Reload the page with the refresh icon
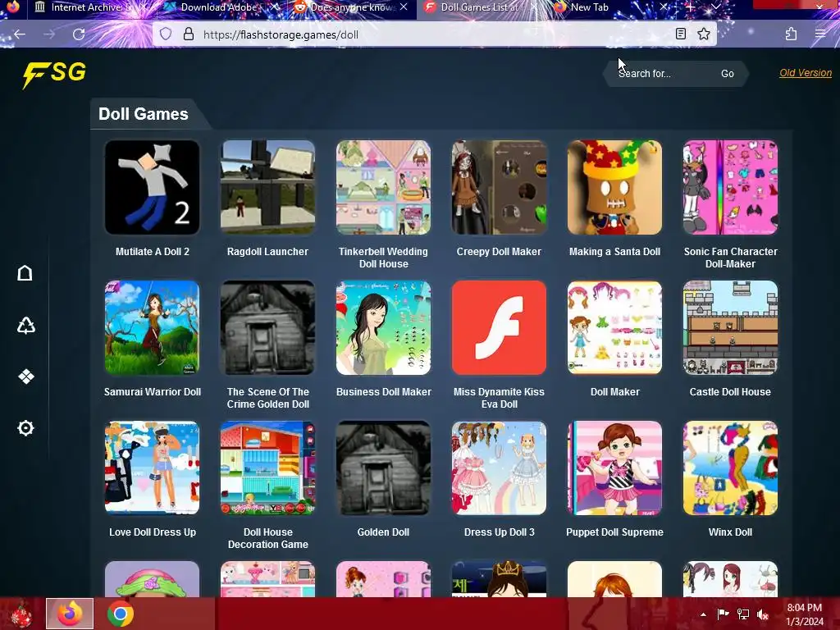The height and width of the screenshot is (630, 840). (79, 34)
